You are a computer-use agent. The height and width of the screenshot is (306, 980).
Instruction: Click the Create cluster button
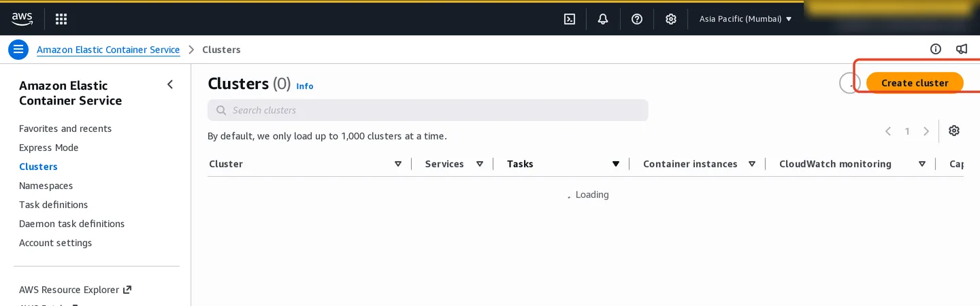point(915,83)
